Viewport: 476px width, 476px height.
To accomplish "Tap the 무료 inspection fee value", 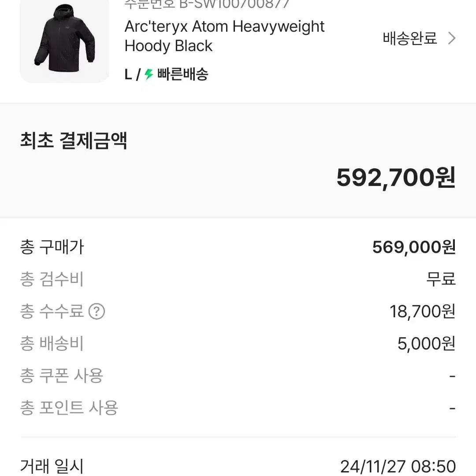I will [x=441, y=279].
